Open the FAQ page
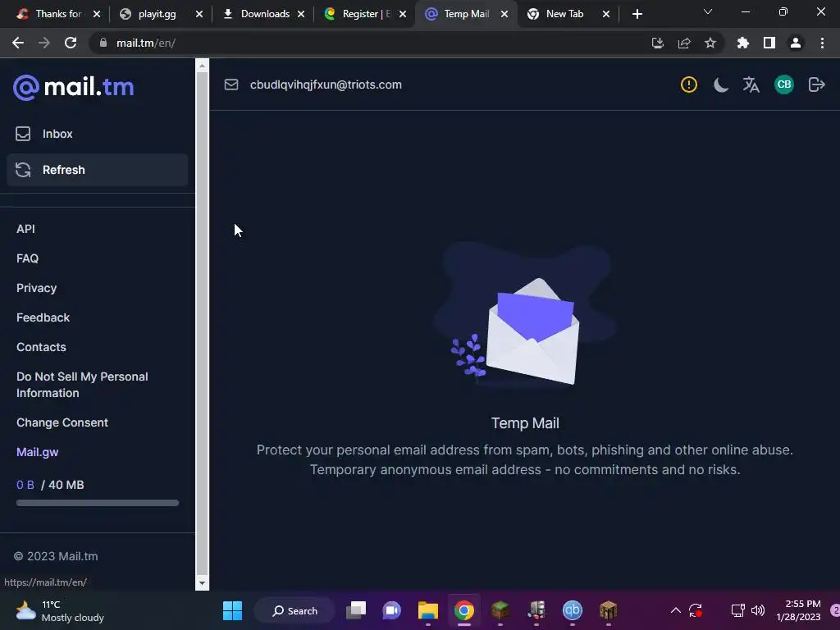The image size is (840, 630). [x=27, y=258]
